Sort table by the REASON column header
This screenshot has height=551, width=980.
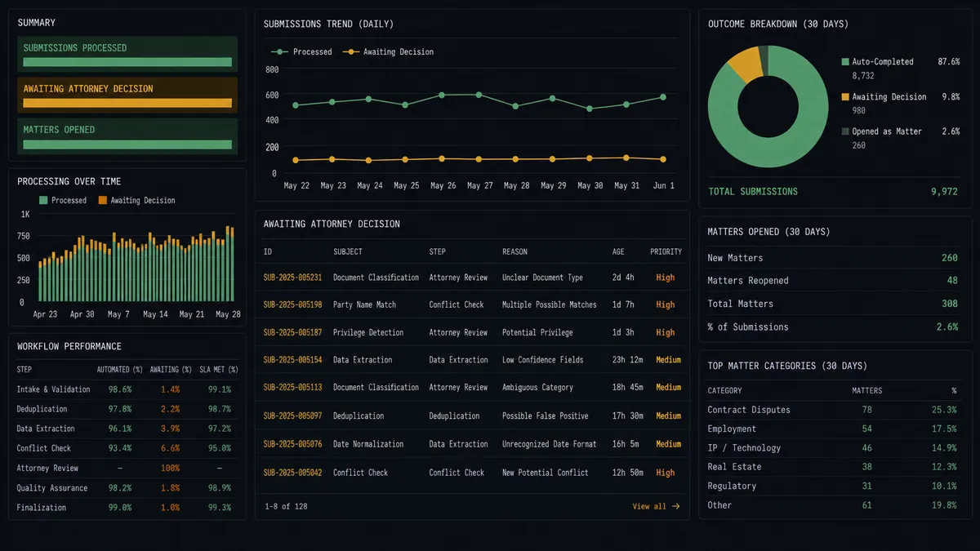[514, 251]
